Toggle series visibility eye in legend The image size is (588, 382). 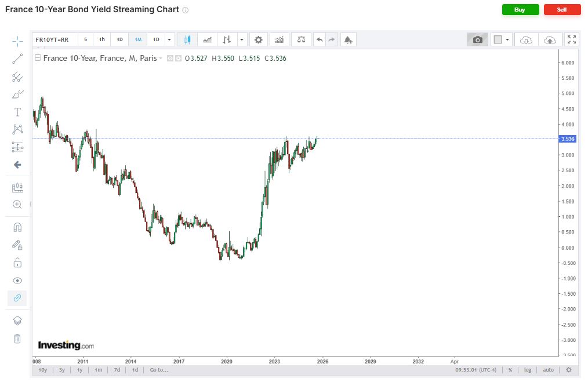[x=170, y=58]
